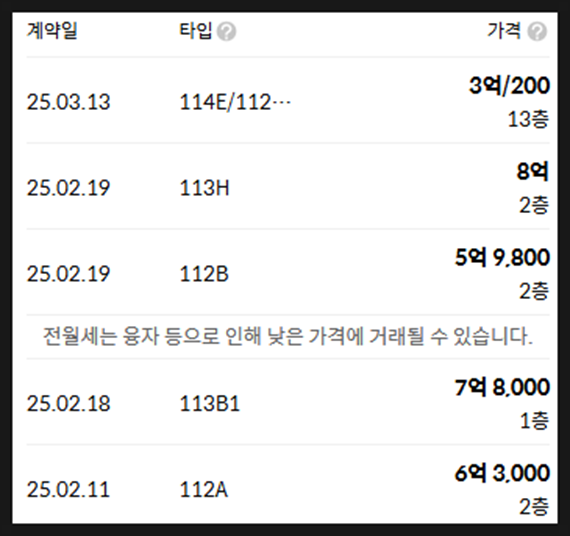Click the 6억 3,000 price
Screen dimensions: 570x536
point(502,473)
